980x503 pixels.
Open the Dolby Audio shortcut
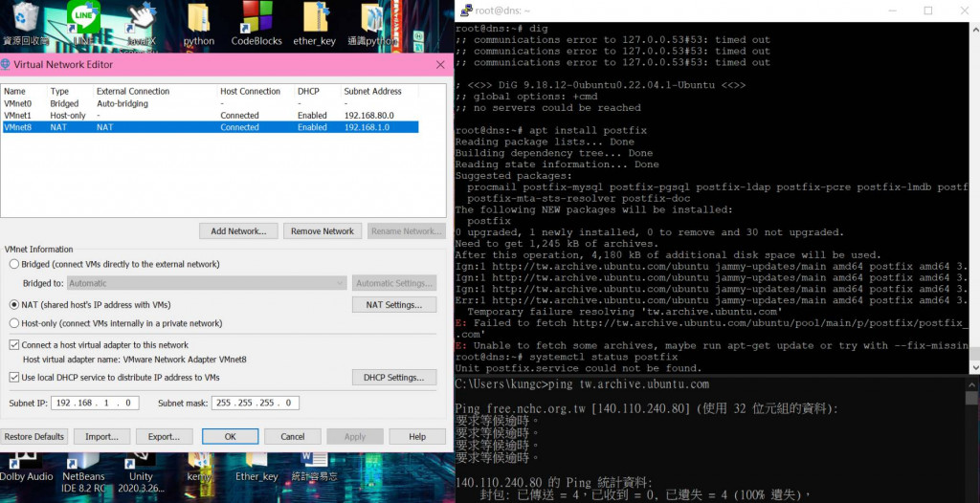pyautogui.click(x=26, y=469)
